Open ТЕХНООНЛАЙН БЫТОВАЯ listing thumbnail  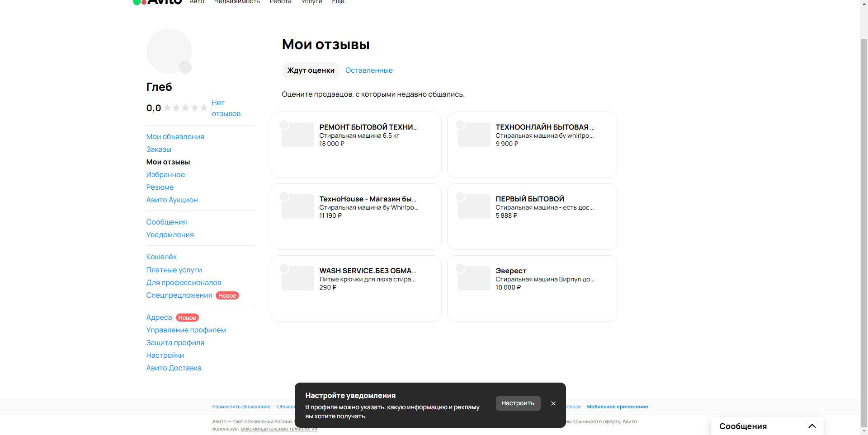tap(474, 135)
